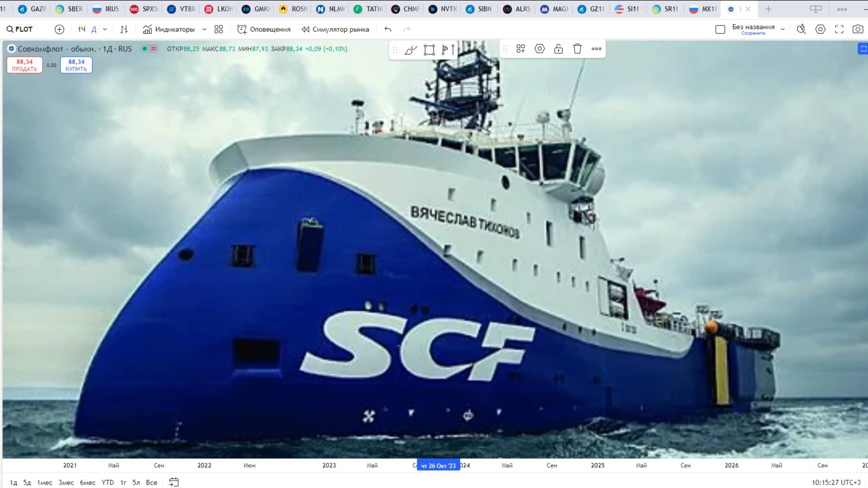The width and height of the screenshot is (868, 488).
Task: Switch to the SR1! tab
Action: point(665,9)
